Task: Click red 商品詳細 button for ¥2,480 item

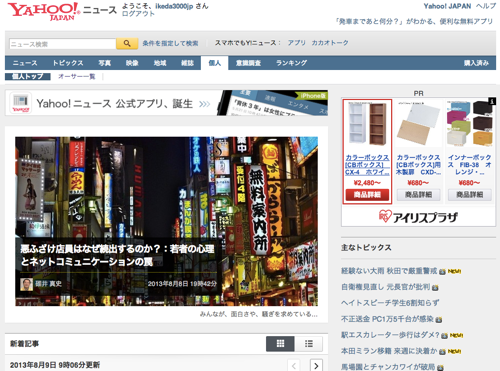Action: (x=367, y=195)
